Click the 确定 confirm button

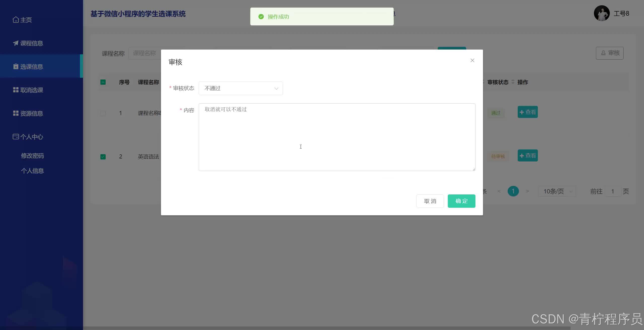[461, 201]
